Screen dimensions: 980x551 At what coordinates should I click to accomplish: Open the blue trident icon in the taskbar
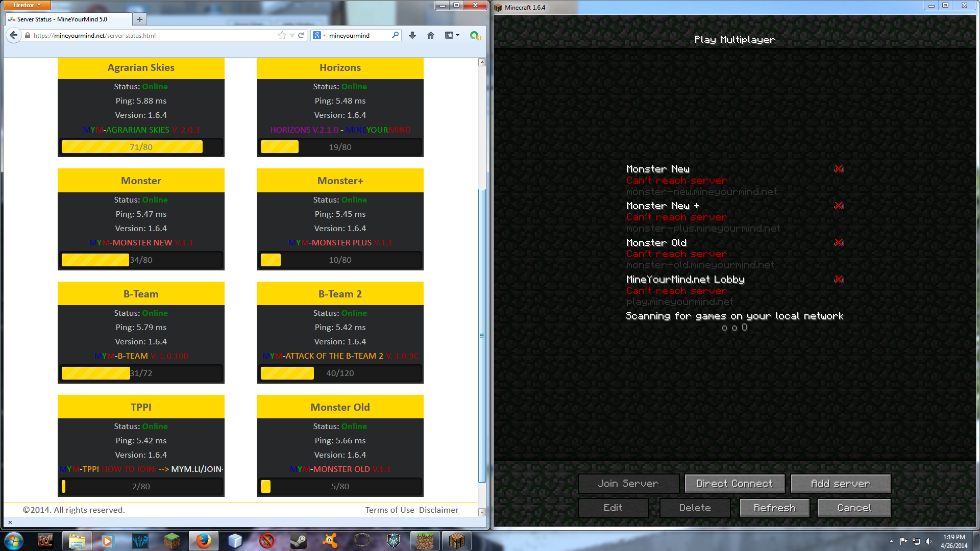click(x=140, y=540)
